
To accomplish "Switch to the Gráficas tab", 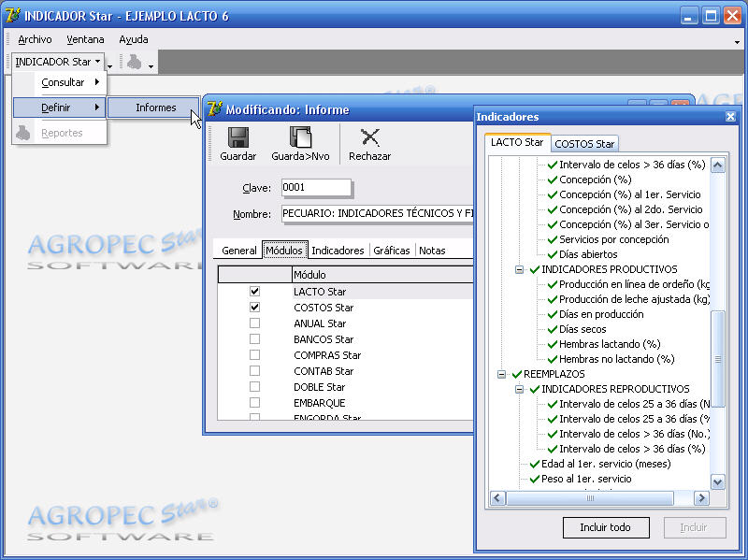I will (x=392, y=251).
